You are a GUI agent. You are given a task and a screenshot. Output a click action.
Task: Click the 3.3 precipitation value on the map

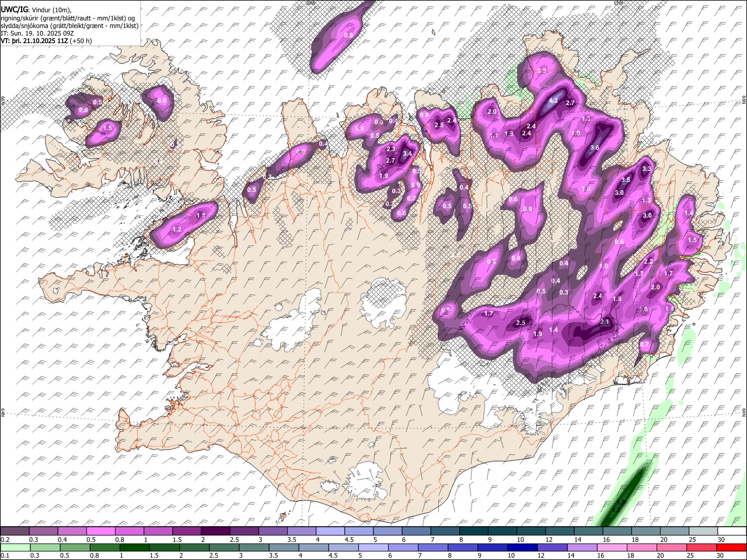pos(646,169)
